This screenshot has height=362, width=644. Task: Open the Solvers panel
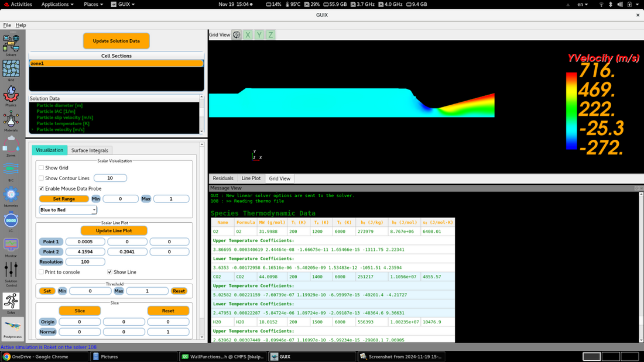click(11, 43)
